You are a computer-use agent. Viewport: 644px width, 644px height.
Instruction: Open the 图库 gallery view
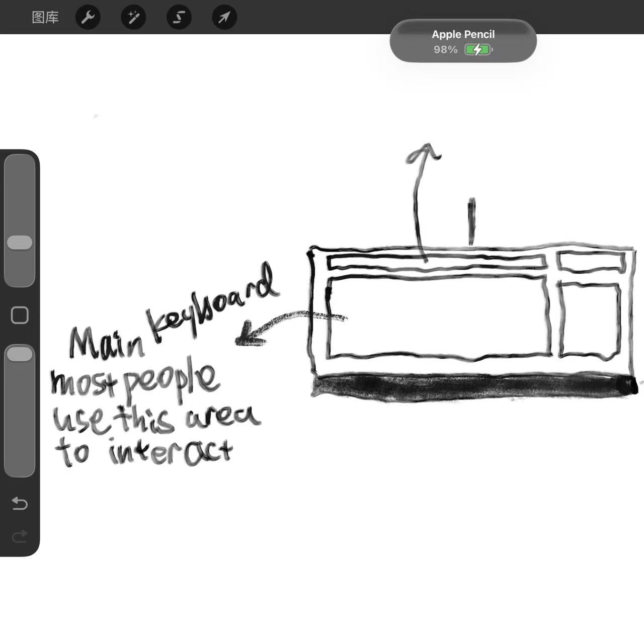[x=45, y=17]
